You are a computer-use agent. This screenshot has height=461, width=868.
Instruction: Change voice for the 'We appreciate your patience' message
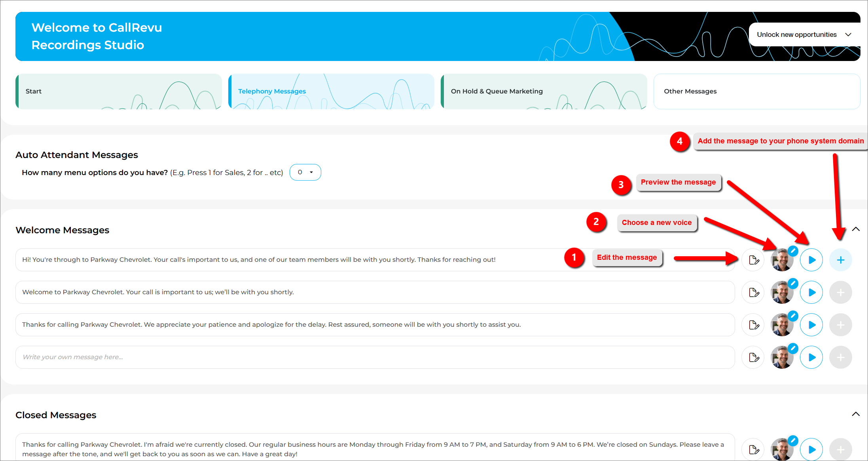[783, 325]
